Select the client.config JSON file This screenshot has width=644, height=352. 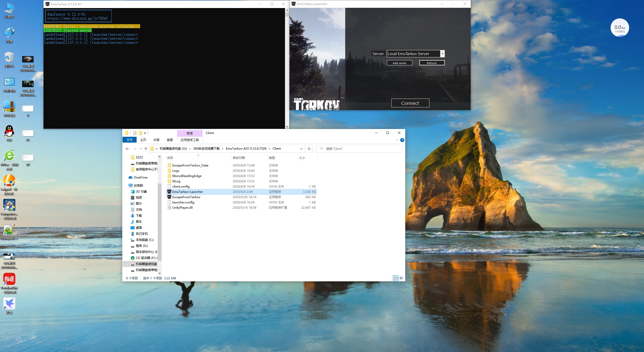[x=242, y=186]
